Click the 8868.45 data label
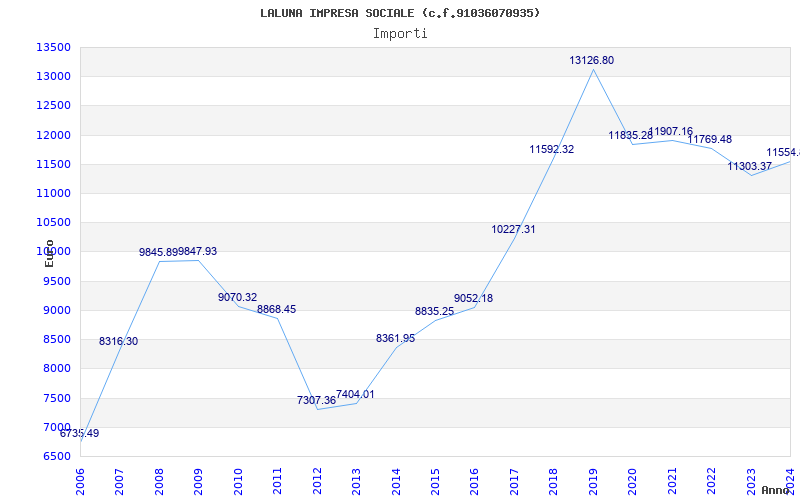Viewport: 800px width, 500px height. tap(277, 309)
